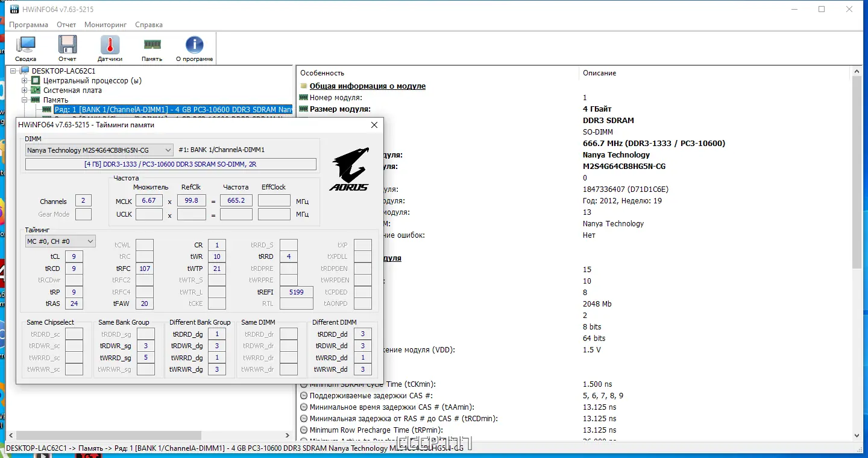
Task: Select Центральный процессор (ы) in the tree
Action: coord(92,81)
